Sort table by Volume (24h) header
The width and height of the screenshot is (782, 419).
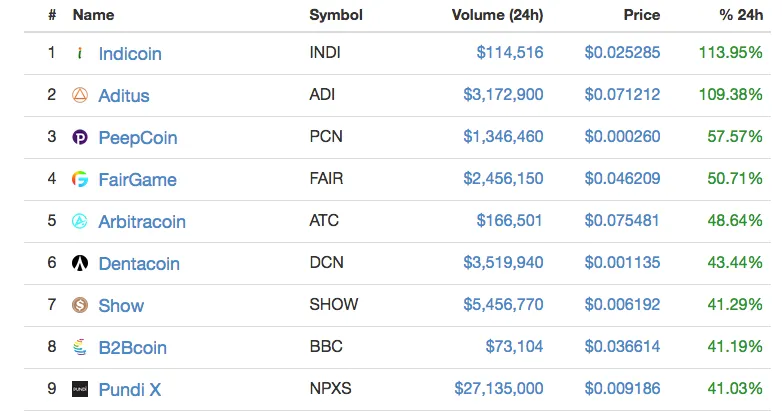pyautogui.click(x=497, y=15)
